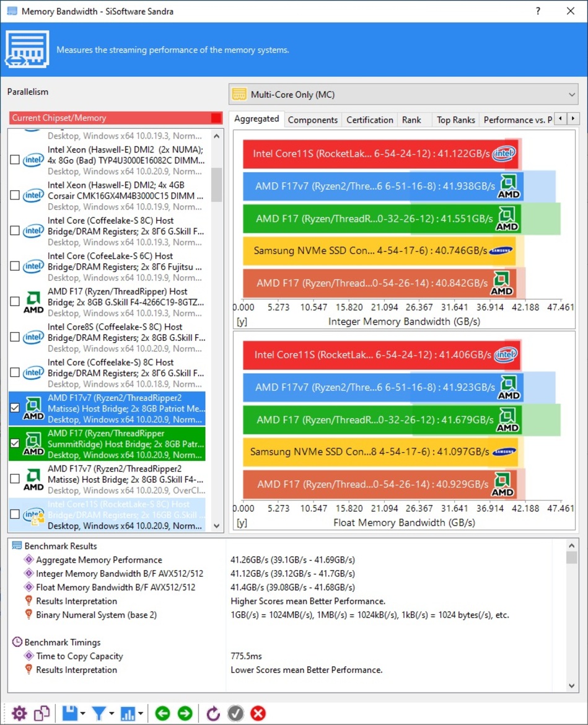Open the save icon dropdown arrow

(83, 713)
